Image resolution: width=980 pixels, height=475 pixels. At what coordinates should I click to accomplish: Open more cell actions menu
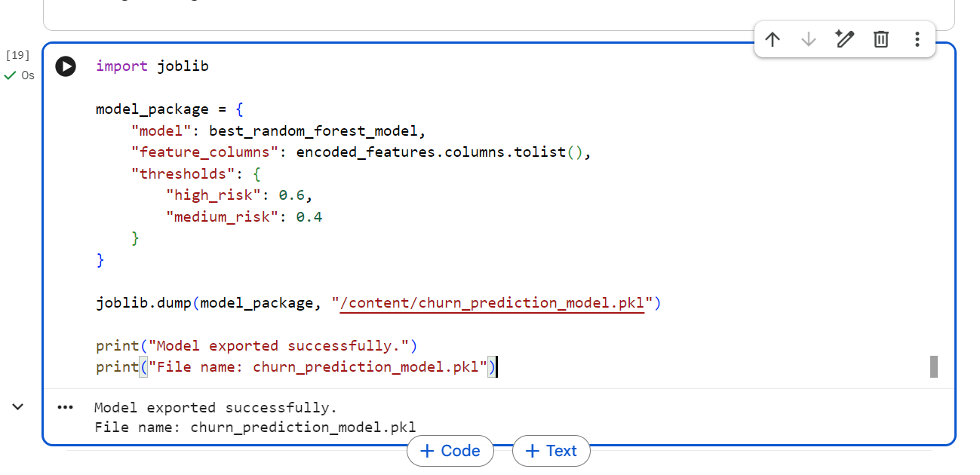pos(917,39)
